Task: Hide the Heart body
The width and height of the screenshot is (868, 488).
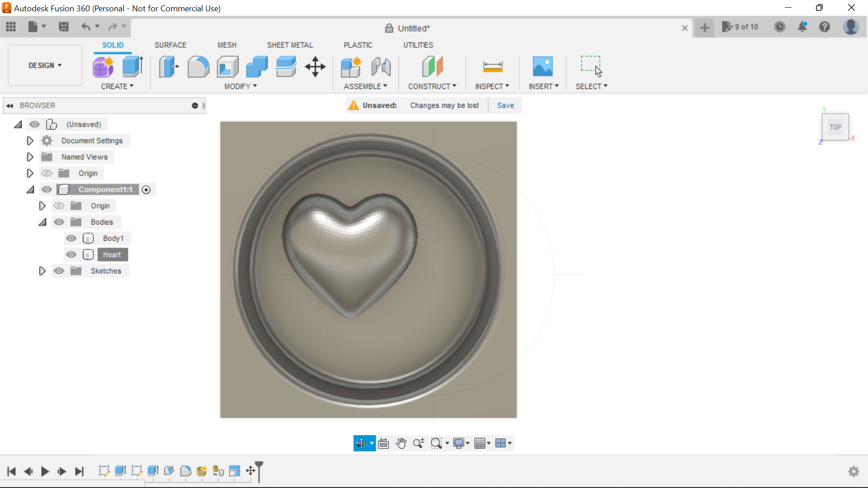Action: click(71, 254)
